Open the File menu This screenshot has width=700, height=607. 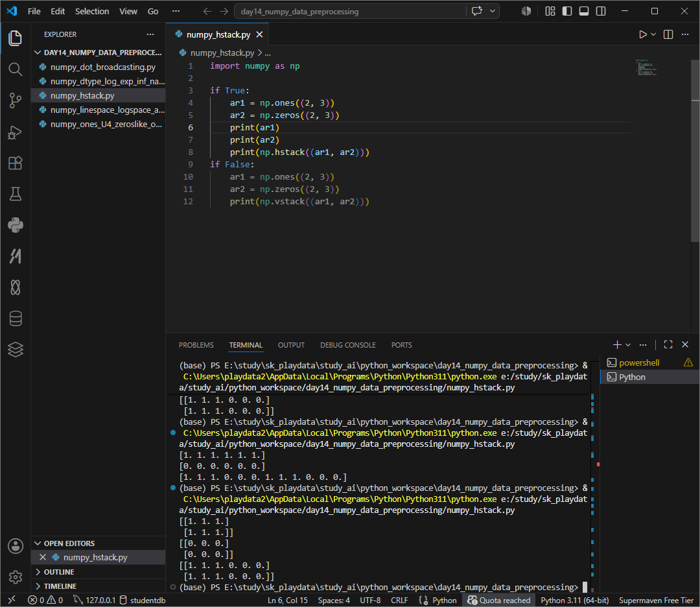tap(34, 11)
